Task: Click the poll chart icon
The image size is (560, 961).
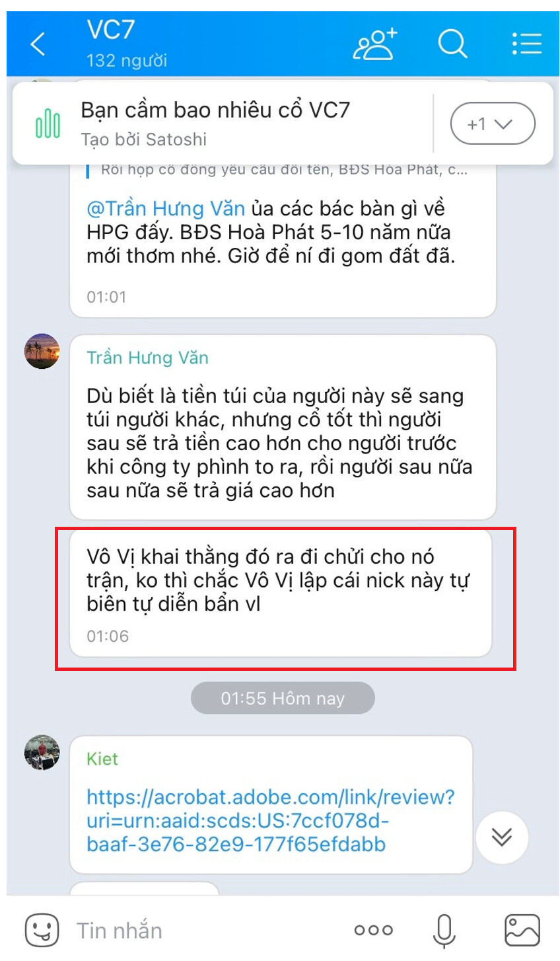Action: [48, 124]
